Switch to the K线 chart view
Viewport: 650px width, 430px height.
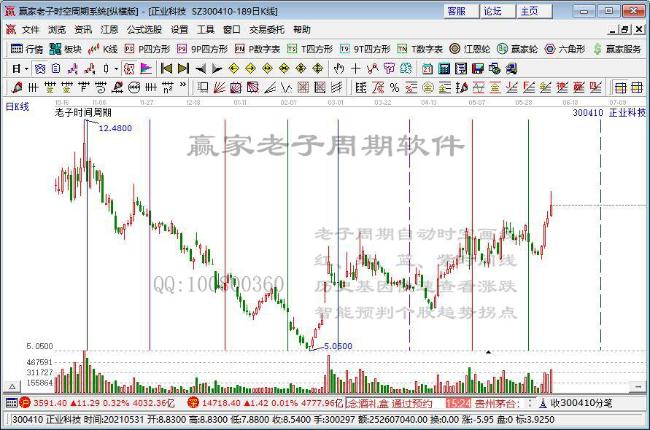[103, 49]
